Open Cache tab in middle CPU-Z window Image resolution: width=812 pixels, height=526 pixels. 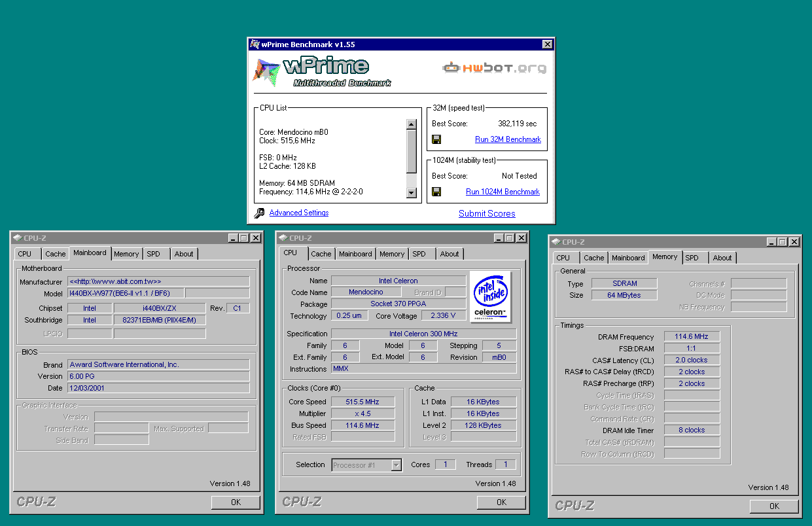[x=321, y=254]
